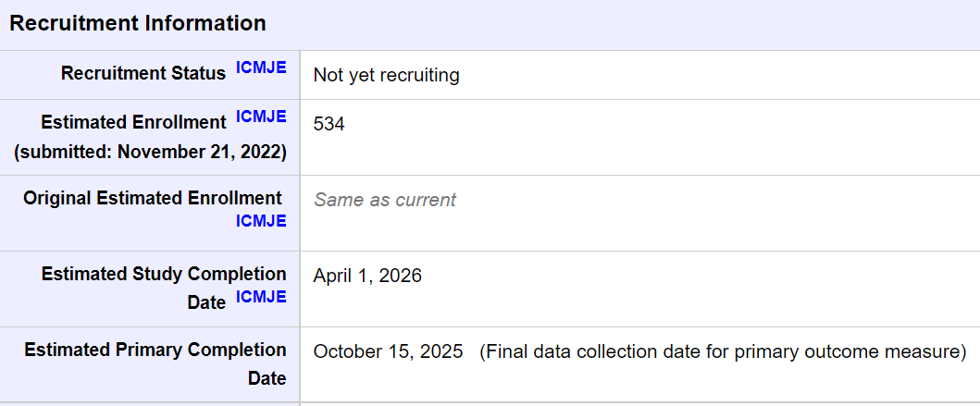980x406 pixels.
Task: Select the 'Estimated Primary Completion' label line
Action: [155, 350]
